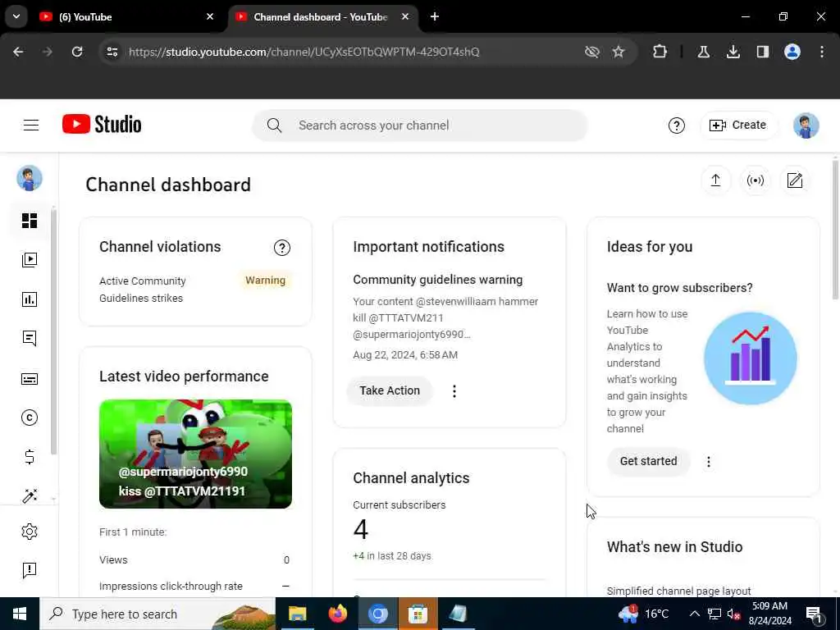Click the Channel violations help icon
Viewport: 840px width, 630px height.
click(282, 248)
